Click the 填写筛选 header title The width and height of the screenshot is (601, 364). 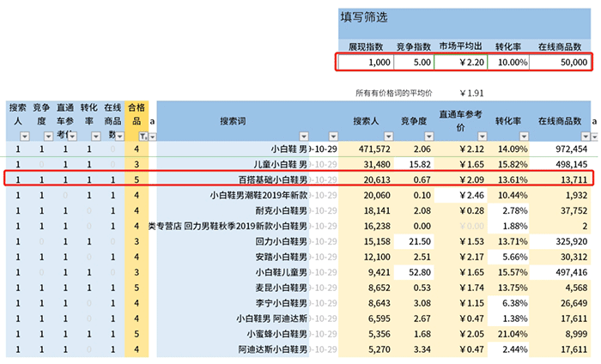click(x=363, y=17)
